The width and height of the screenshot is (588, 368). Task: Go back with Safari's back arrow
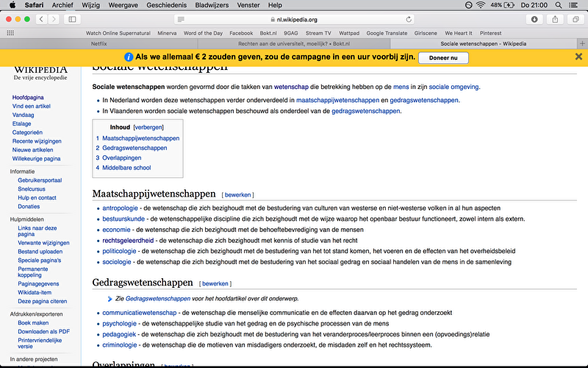[x=41, y=19]
